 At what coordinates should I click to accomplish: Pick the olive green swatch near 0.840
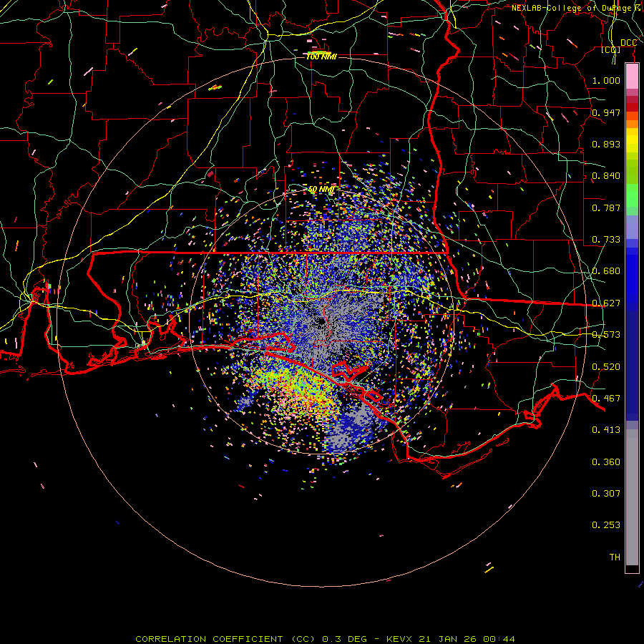point(632,171)
